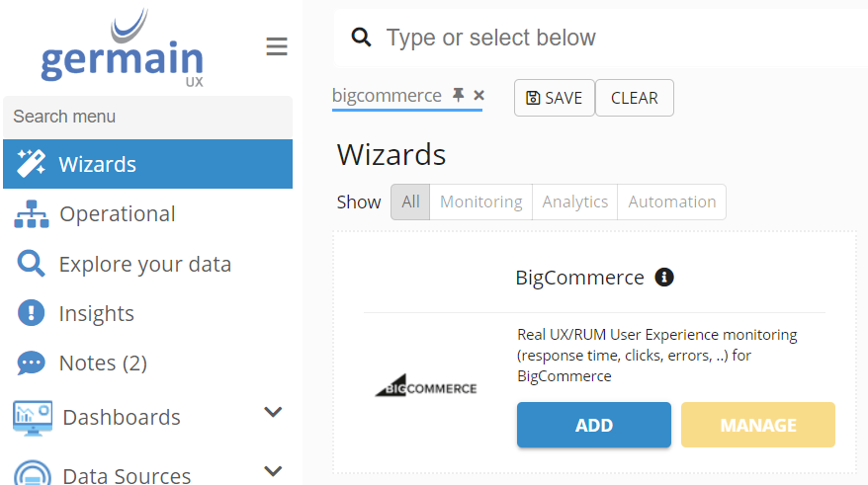868x485 pixels.
Task: Focus the Search menu field
Action: point(148,117)
